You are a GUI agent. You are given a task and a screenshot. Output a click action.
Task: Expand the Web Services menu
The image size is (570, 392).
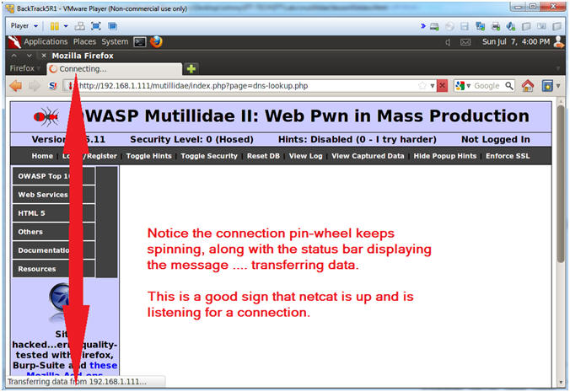click(x=54, y=195)
